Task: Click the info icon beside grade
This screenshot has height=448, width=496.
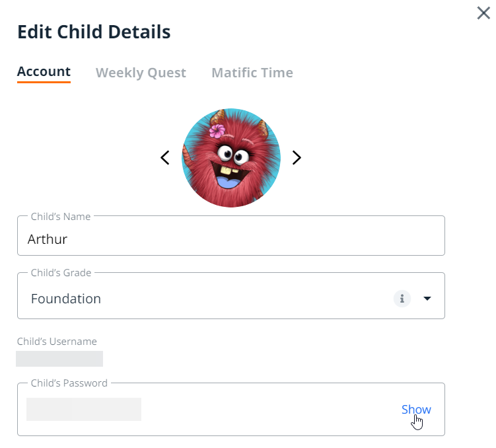Action: tap(402, 299)
